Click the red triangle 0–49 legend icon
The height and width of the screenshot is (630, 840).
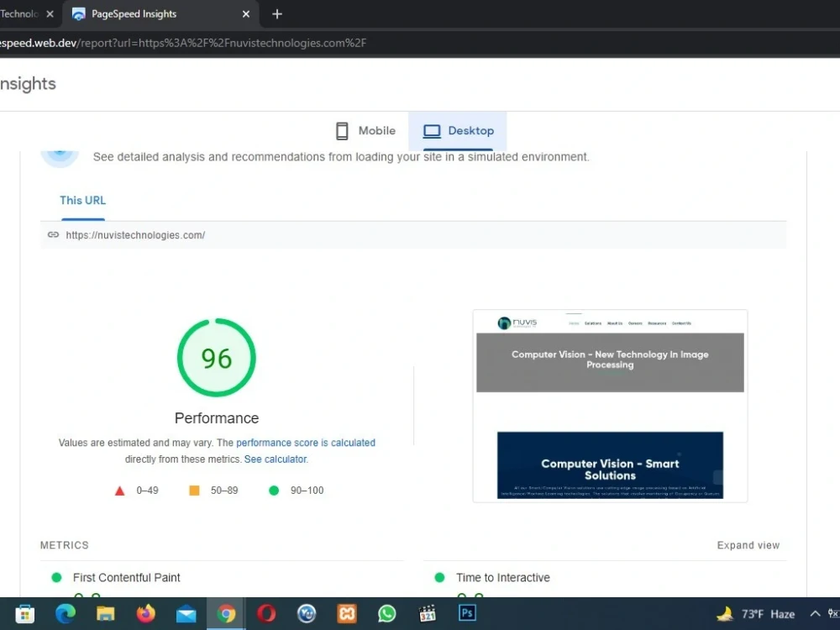click(119, 491)
